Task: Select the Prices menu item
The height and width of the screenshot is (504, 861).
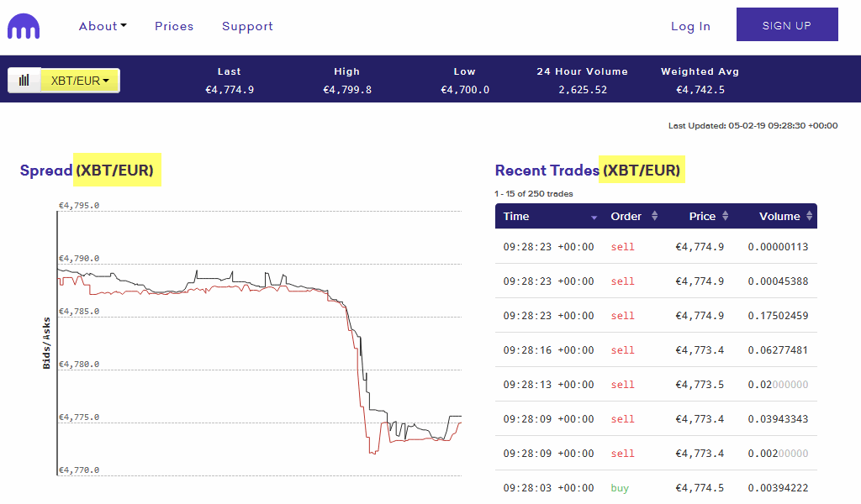Action: click(173, 26)
